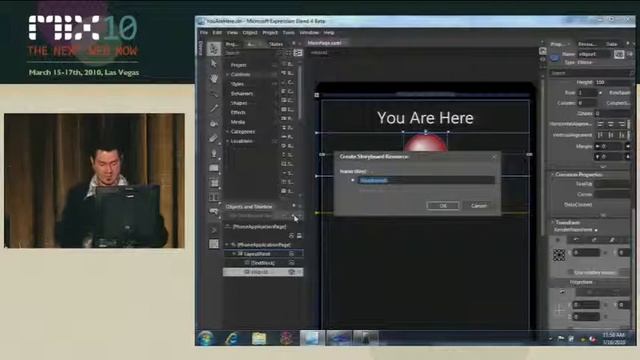Expand the Controls asset category

coord(227,75)
